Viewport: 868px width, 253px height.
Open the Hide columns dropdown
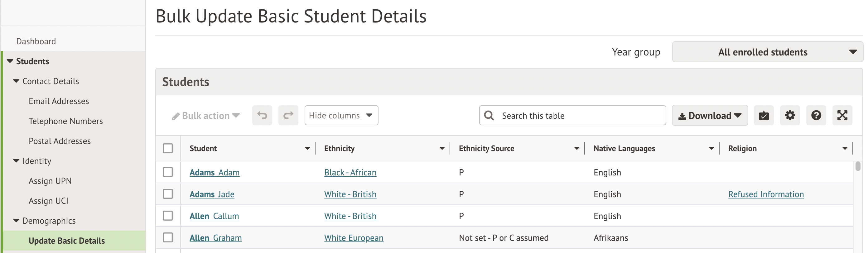pyautogui.click(x=342, y=116)
